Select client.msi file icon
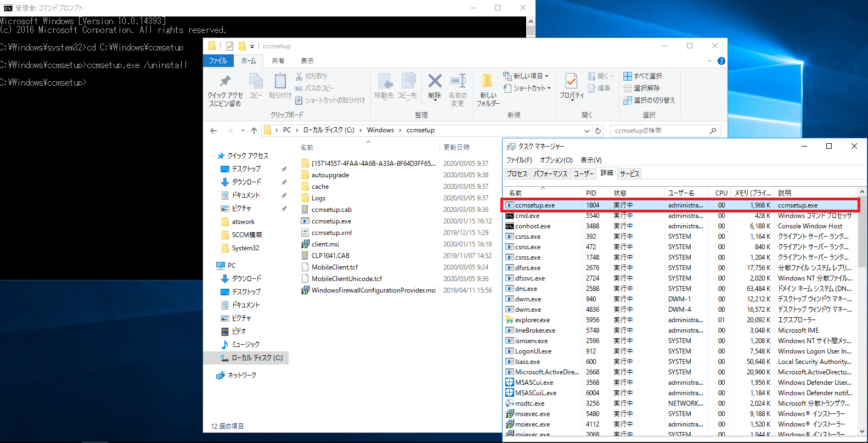868x443 pixels. tap(305, 244)
